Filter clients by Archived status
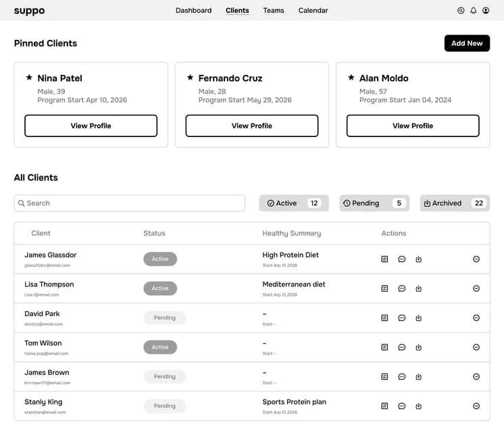The width and height of the screenshot is (504, 445). click(455, 203)
